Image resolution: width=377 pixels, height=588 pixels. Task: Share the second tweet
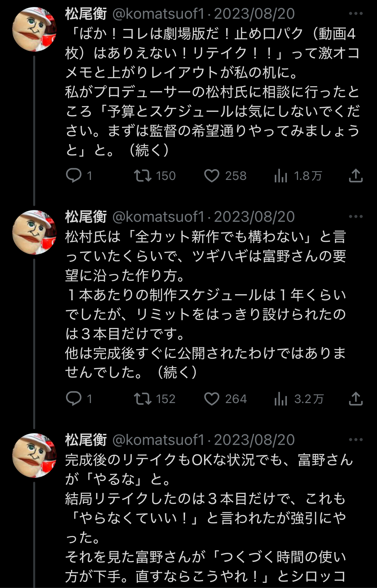(x=356, y=398)
